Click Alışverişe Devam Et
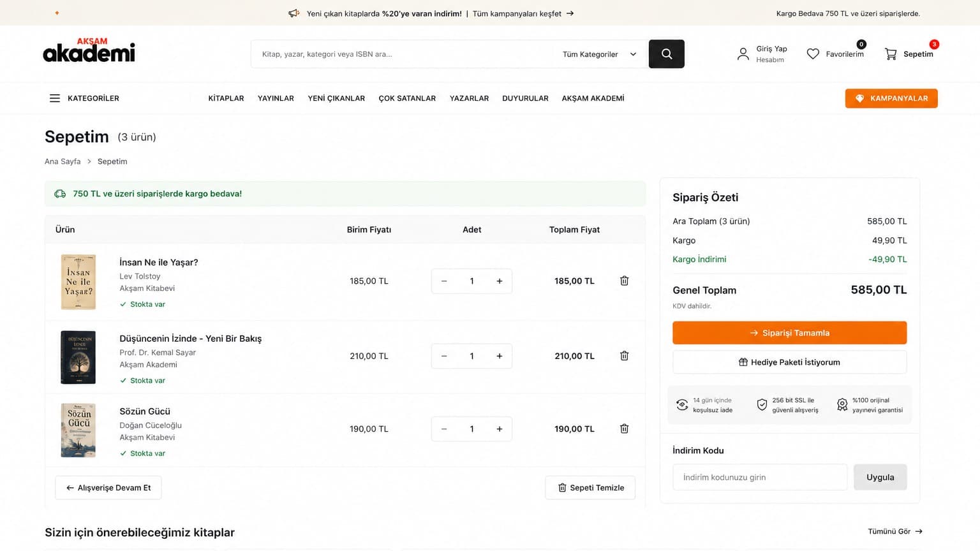Screen dimensions: 980x551 click(x=108, y=488)
